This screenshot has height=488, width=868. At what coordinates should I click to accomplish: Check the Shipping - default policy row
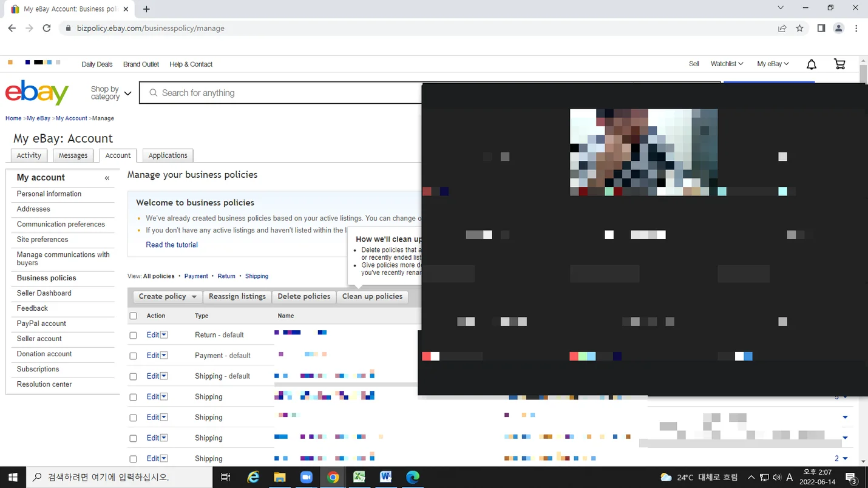pos(134,376)
